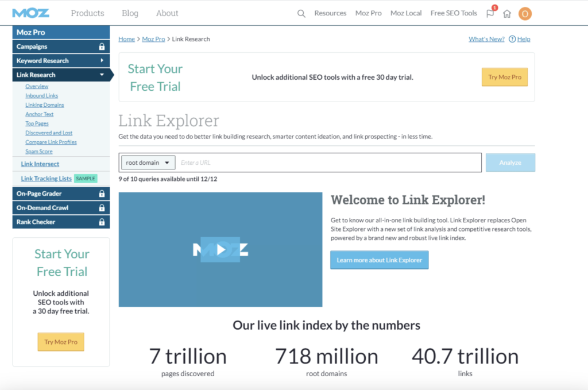This screenshot has height=390, width=588.
Task: Open Discovered and Lost in sidebar
Action: click(x=49, y=133)
